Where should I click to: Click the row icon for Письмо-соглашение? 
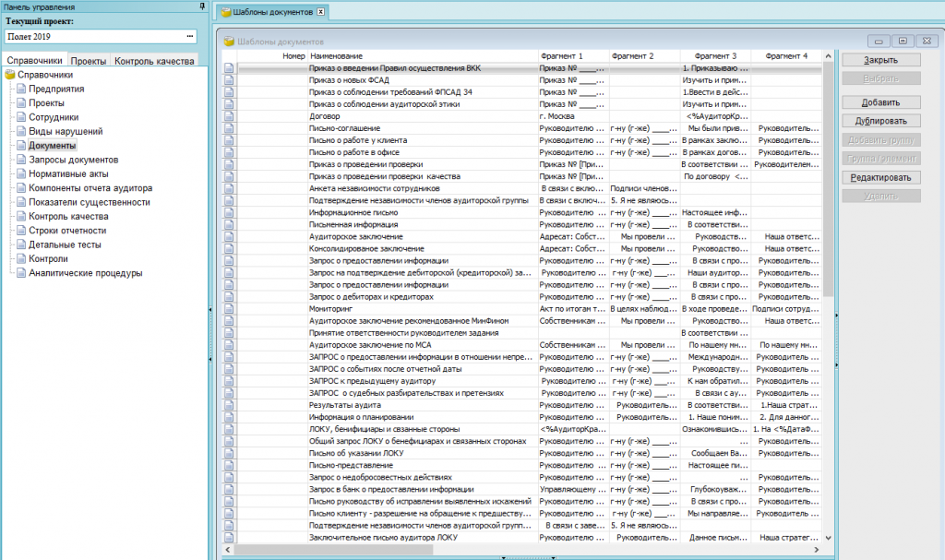pos(229,128)
